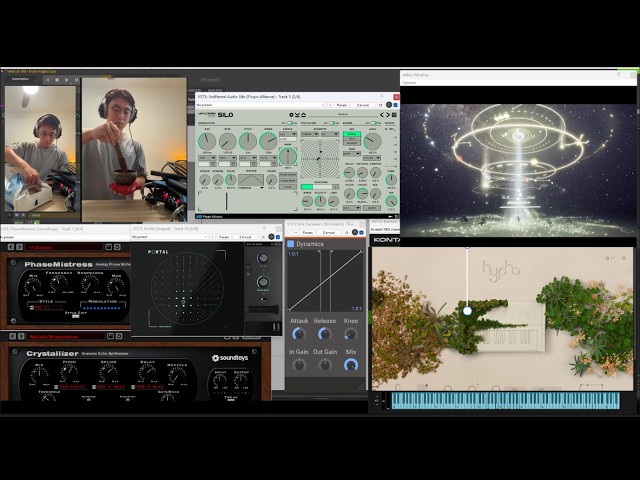Toggle the Spatializer on/off switch in Silo
This screenshot has height=480, width=640.
pyautogui.click(x=333, y=123)
